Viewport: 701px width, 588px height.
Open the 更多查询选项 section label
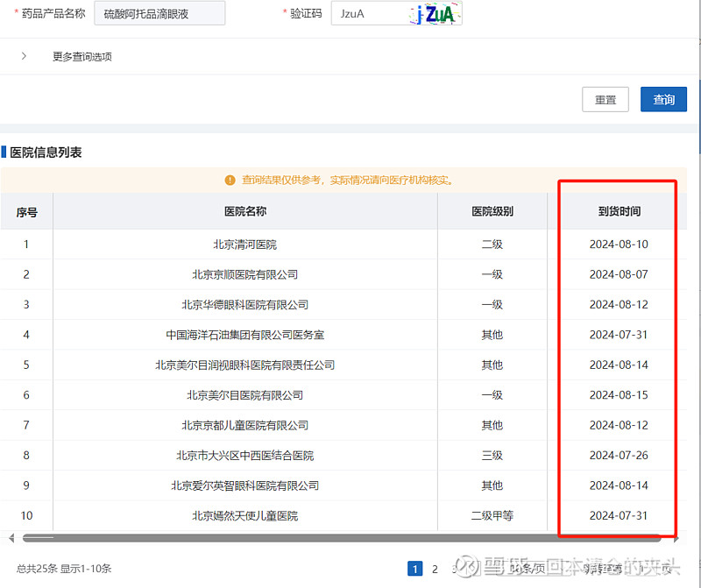(81, 57)
